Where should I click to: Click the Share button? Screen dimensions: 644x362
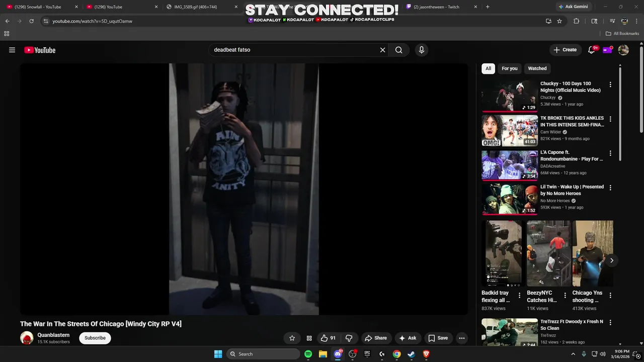[376, 338]
